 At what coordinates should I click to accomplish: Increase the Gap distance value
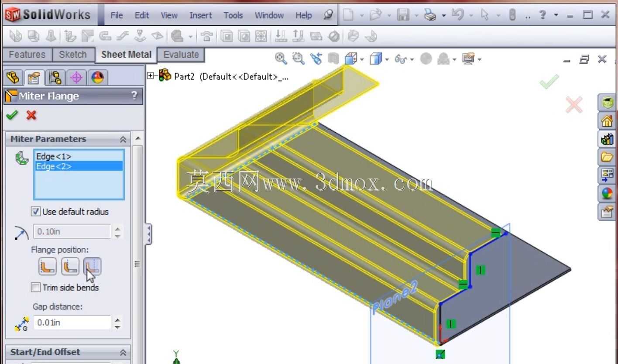117,319
